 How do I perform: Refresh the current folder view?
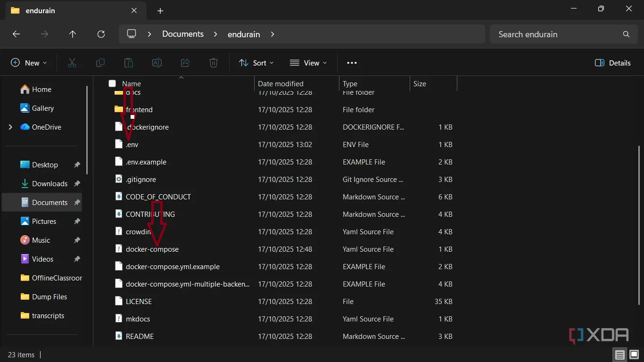click(101, 34)
